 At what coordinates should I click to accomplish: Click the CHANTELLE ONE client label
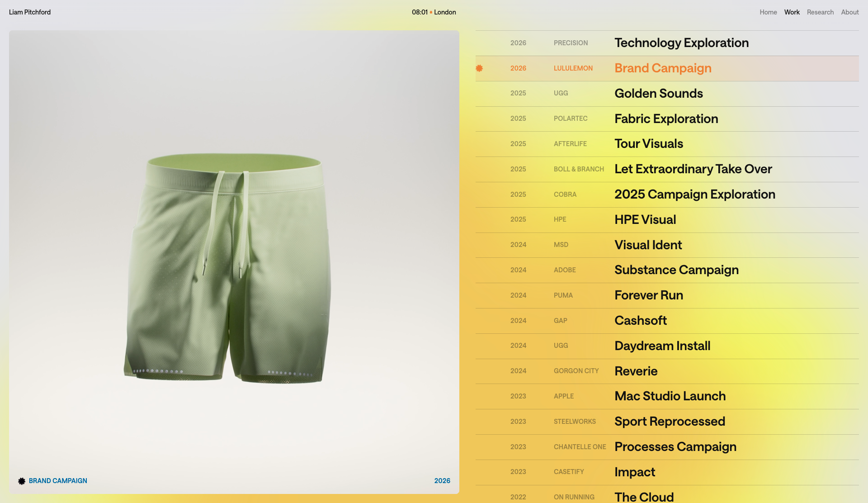[580, 447]
